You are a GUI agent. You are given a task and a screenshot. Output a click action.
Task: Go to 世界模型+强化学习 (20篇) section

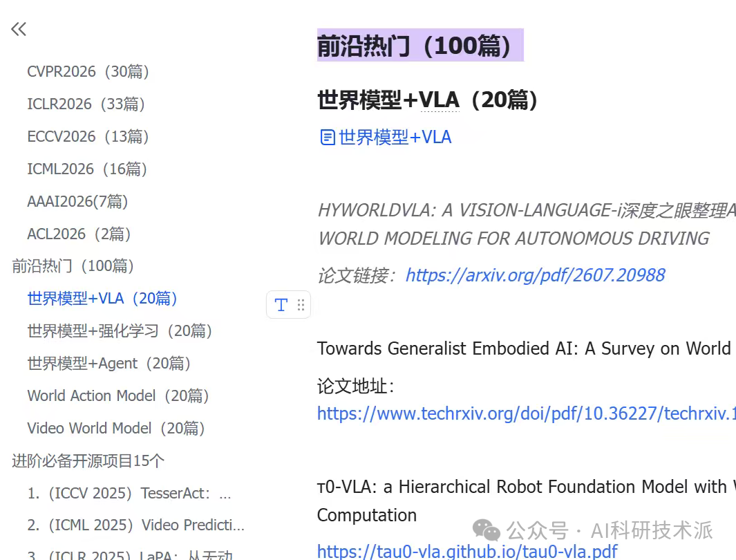click(x=120, y=331)
